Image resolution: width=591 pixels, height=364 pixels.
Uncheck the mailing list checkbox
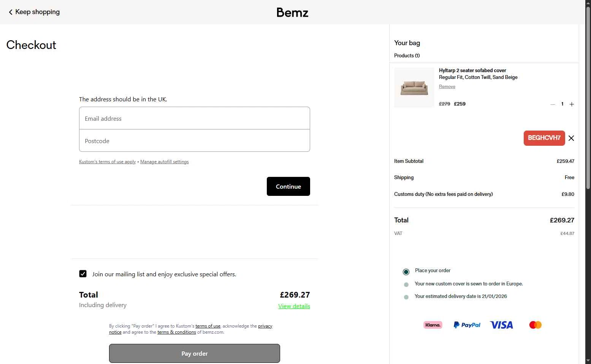(83, 274)
